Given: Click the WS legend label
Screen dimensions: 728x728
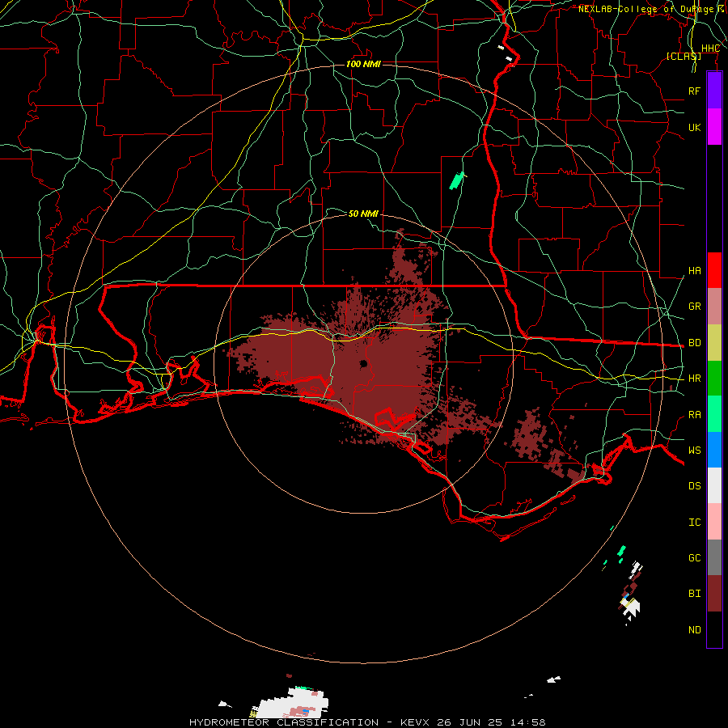Looking at the screenshot, I should 695,451.
